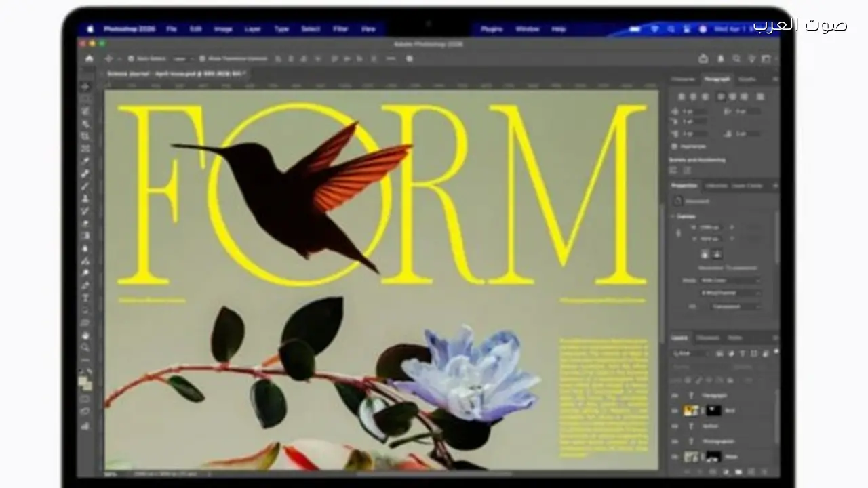Select the Zoom tool in the left toolbar
868x488 pixels.
[85, 348]
